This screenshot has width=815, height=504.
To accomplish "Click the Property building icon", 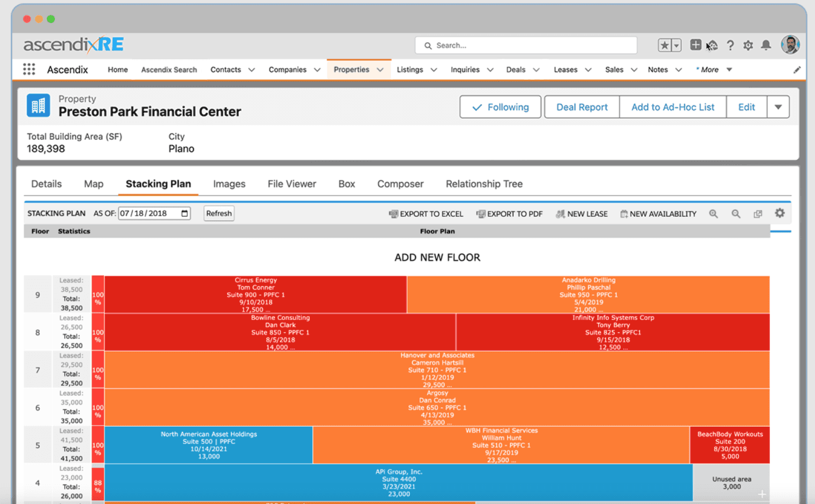I will tap(38, 106).
